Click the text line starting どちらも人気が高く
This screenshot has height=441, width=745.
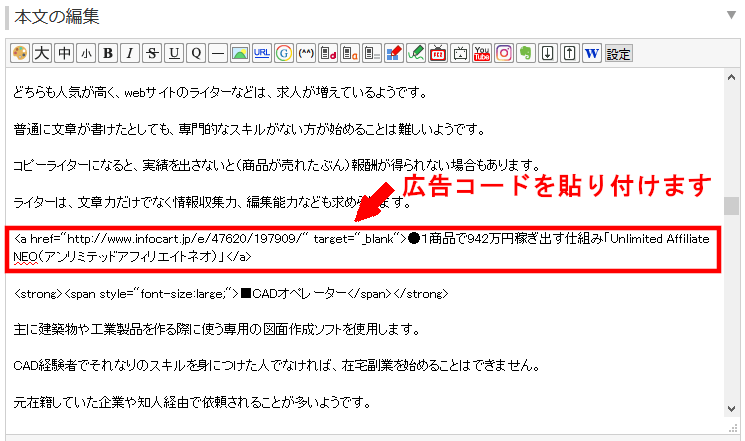(220, 92)
